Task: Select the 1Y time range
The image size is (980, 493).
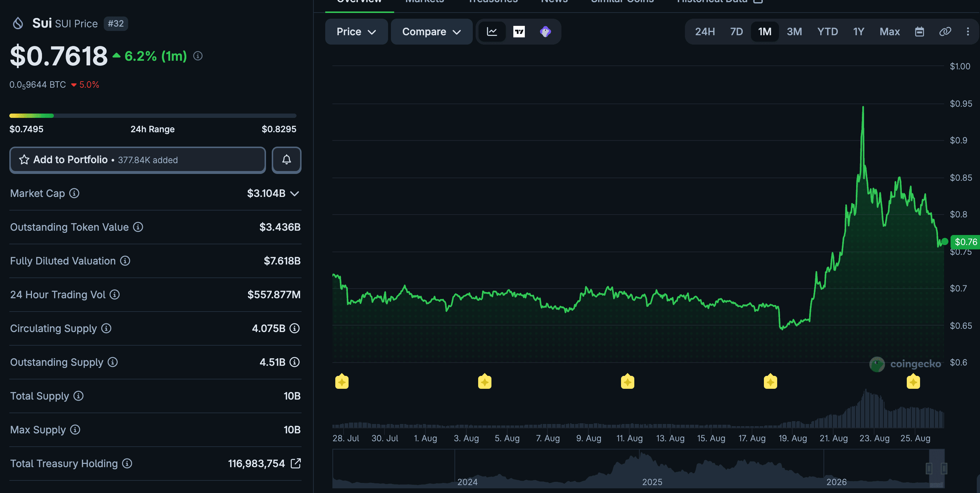Action: (x=859, y=32)
